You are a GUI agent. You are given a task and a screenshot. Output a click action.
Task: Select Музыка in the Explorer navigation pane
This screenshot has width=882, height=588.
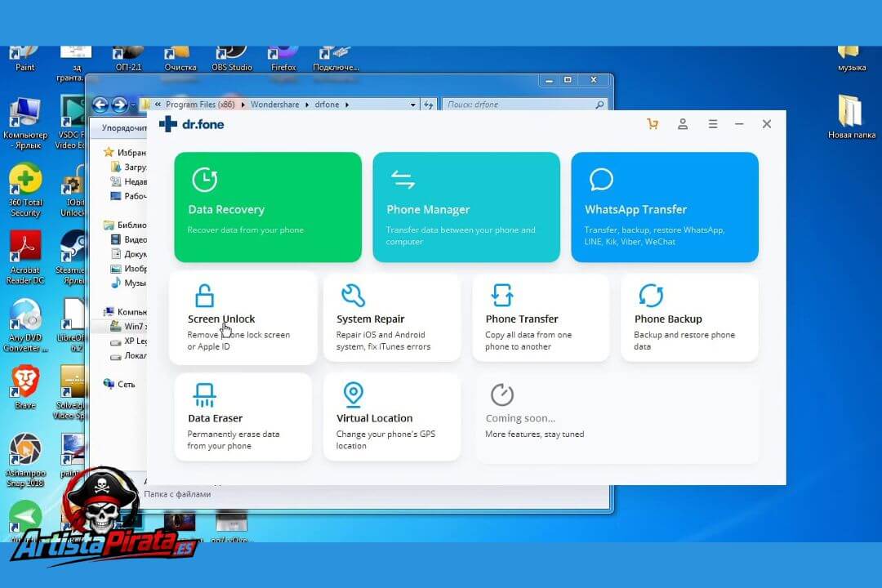pos(129,283)
